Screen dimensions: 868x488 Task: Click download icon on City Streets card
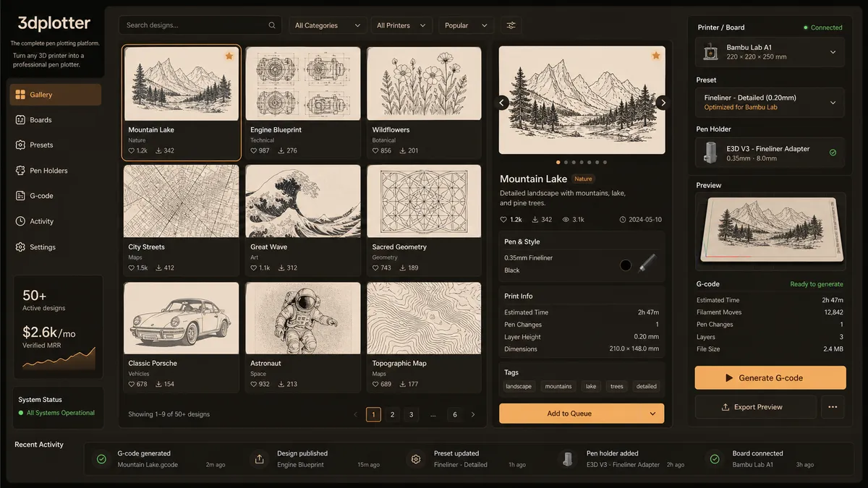158,267
